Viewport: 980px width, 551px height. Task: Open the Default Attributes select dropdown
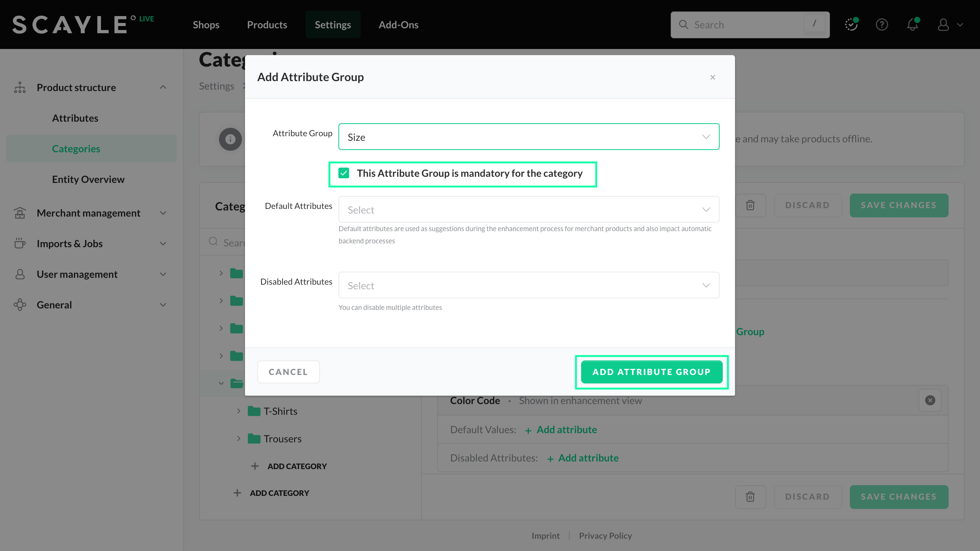pos(528,210)
